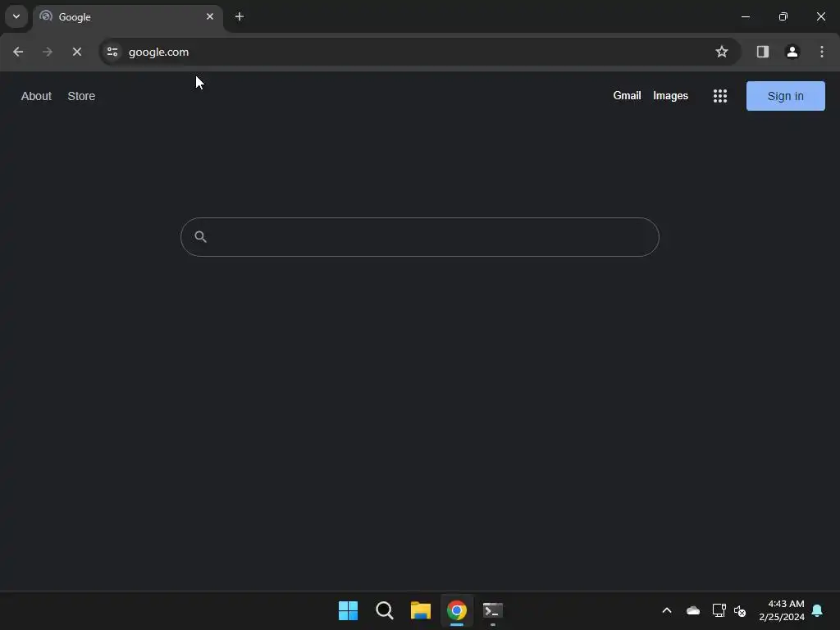Open the About link
Screen dimensions: 840x630
coord(36,96)
